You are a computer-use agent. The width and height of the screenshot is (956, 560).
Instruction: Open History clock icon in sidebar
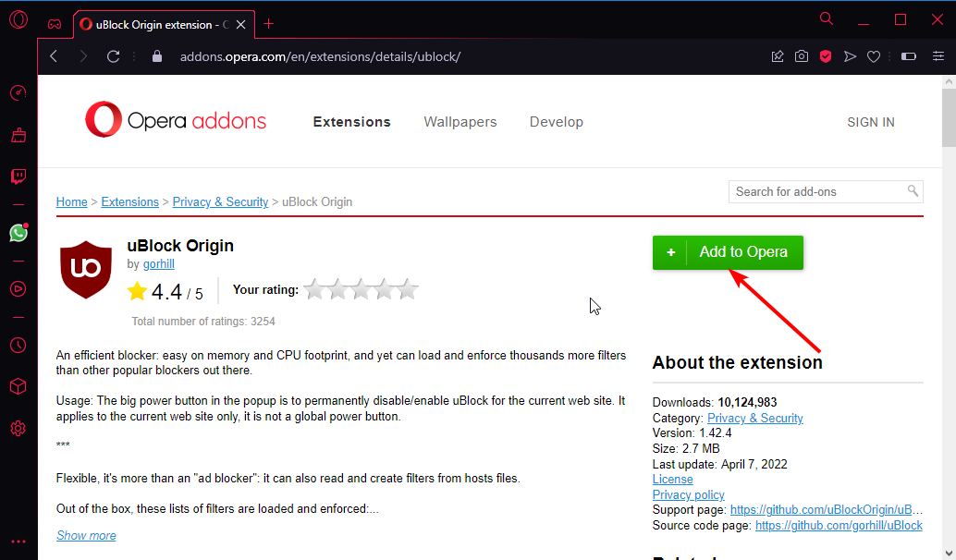click(18, 346)
